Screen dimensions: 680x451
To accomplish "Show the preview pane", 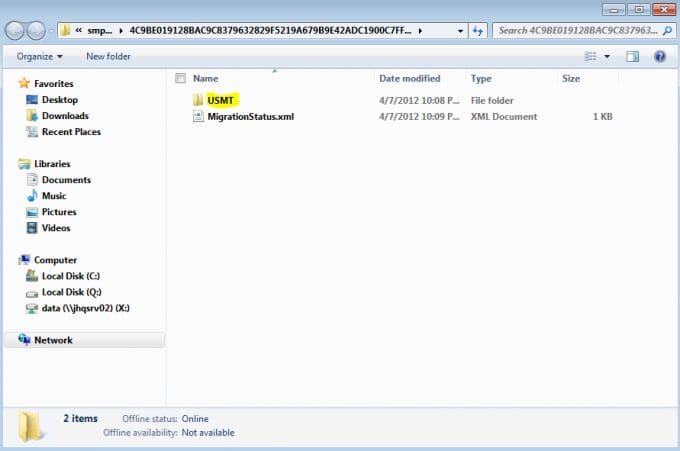I will (x=632, y=56).
